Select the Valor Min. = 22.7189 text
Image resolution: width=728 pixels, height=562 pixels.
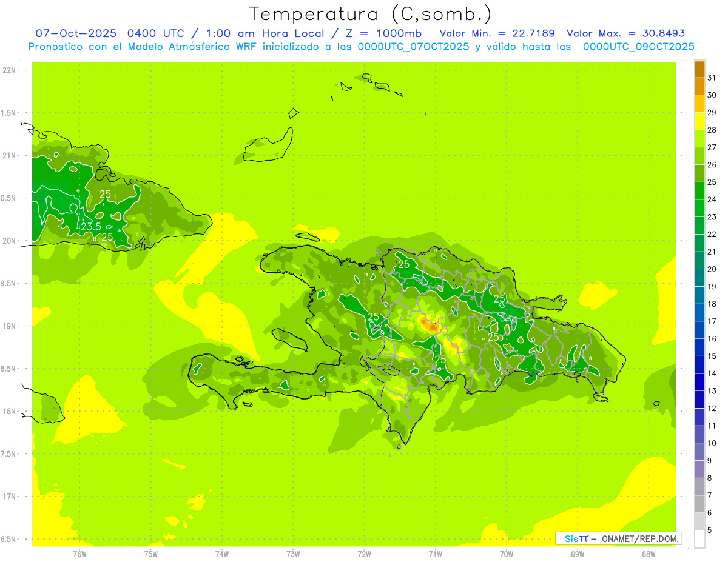[497, 33]
